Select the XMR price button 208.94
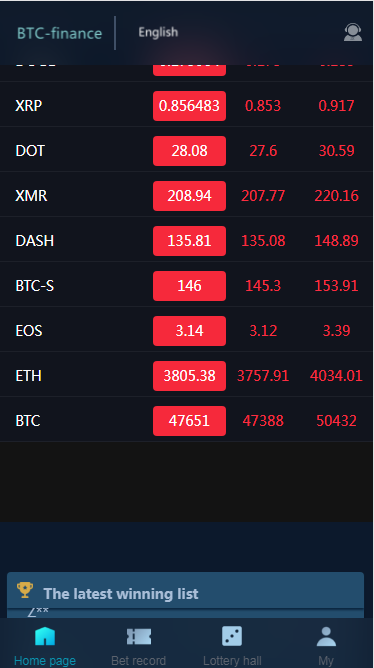Screen dimensions: 374x668 click(x=189, y=196)
